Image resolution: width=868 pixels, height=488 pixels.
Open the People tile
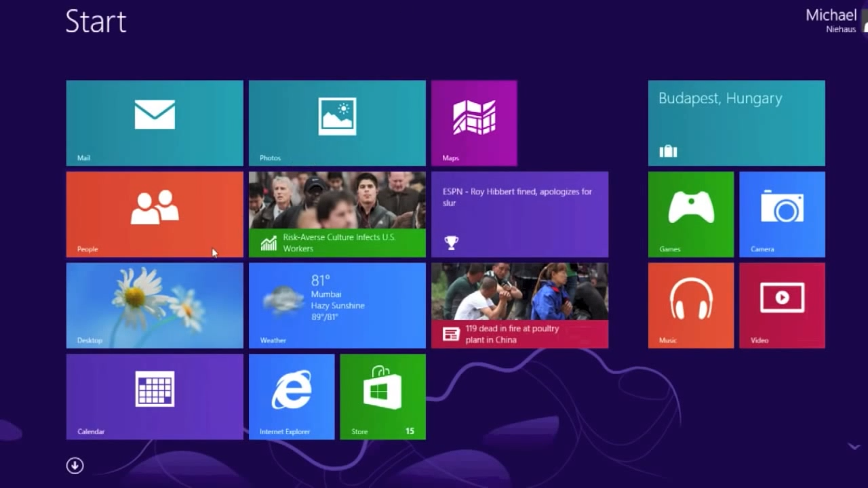(x=155, y=214)
